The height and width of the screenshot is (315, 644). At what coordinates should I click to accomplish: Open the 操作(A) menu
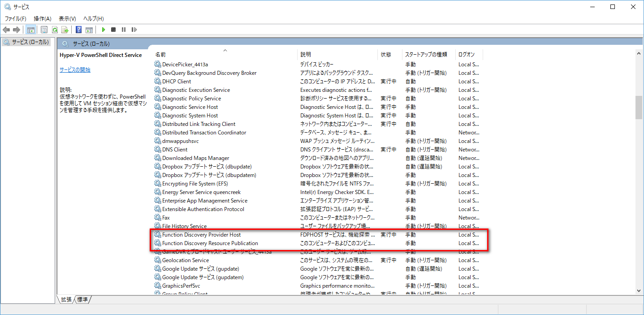click(43, 18)
